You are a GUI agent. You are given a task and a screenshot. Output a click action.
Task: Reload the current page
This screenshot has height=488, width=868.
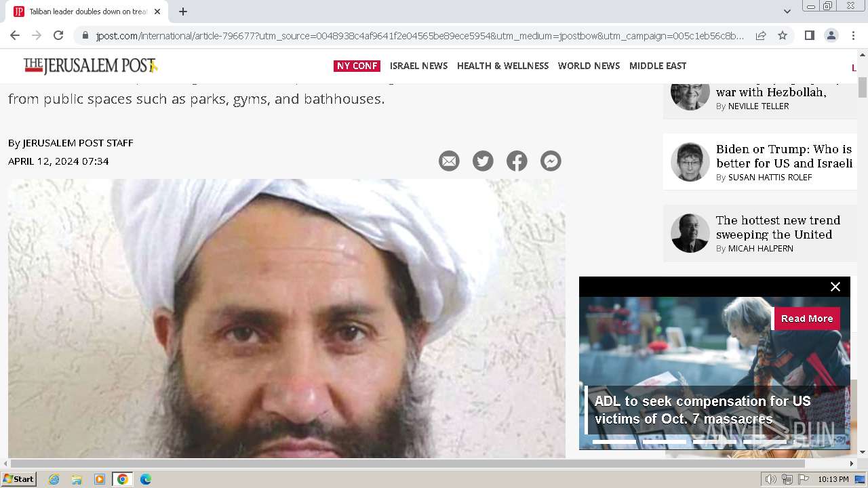[x=58, y=35]
